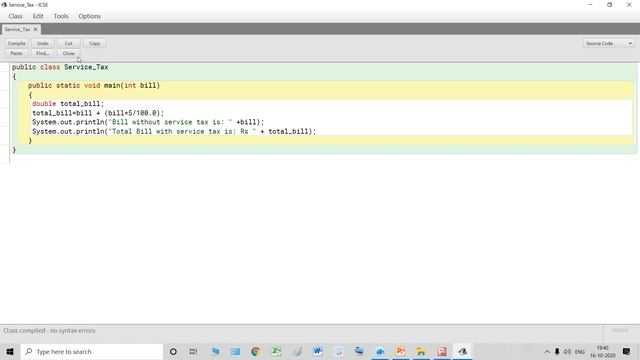Open the Edit menu
The height and width of the screenshot is (360, 640).
coord(38,16)
